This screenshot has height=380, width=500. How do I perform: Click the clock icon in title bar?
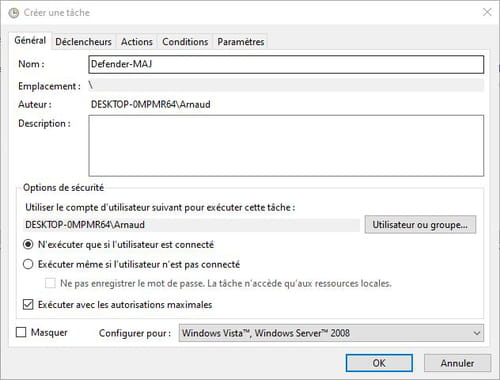tap(14, 13)
